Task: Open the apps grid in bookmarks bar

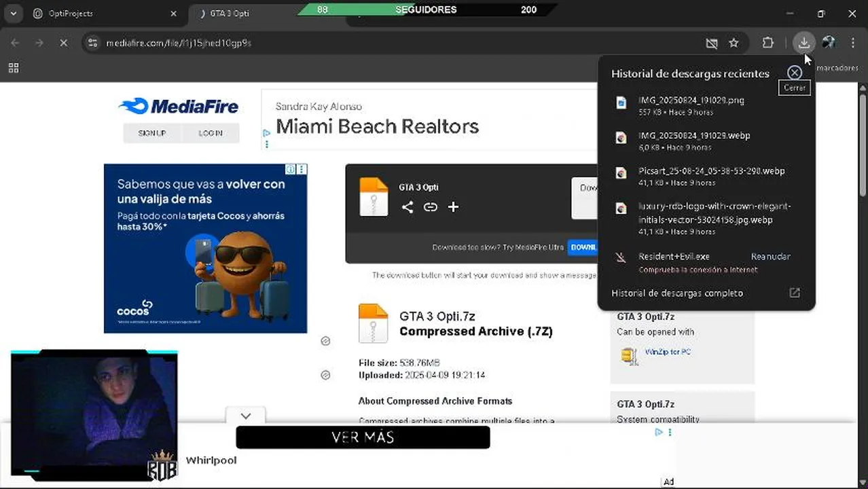Action: [x=14, y=68]
